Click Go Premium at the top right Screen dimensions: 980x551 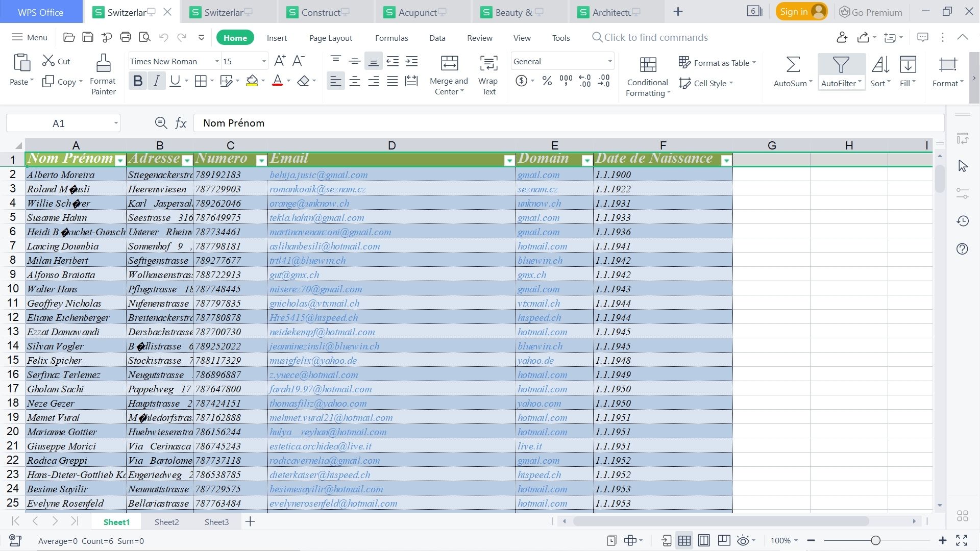coord(870,12)
